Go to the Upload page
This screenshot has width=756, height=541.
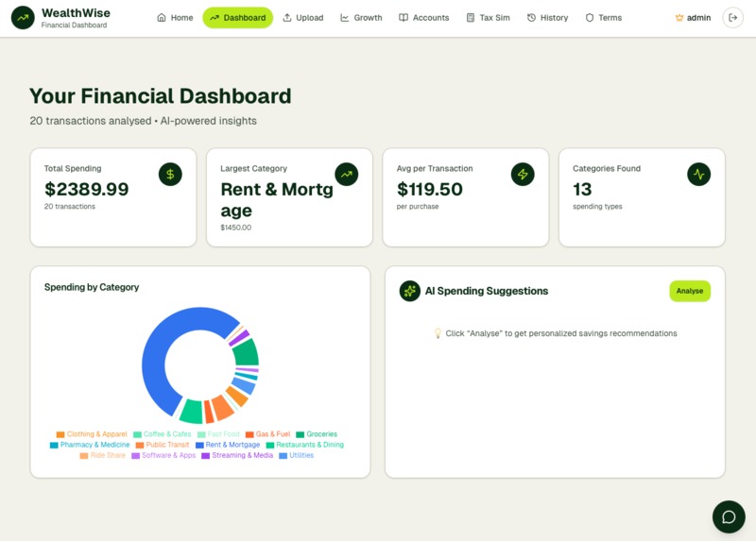pyautogui.click(x=302, y=18)
